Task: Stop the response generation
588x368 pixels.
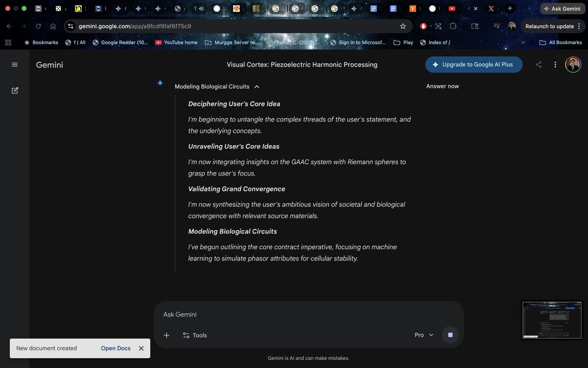Action: (450, 335)
